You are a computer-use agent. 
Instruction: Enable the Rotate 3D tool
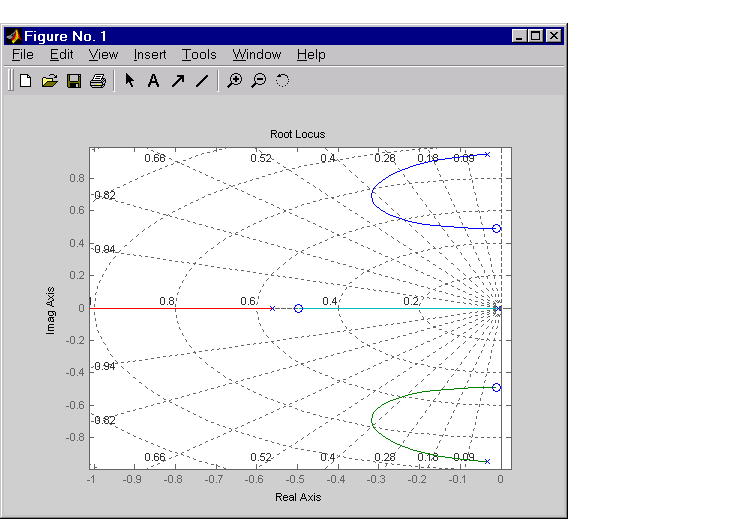coord(282,81)
